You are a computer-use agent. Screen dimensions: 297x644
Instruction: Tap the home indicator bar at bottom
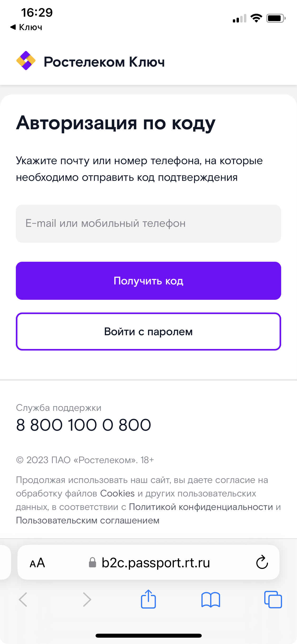coord(148,636)
